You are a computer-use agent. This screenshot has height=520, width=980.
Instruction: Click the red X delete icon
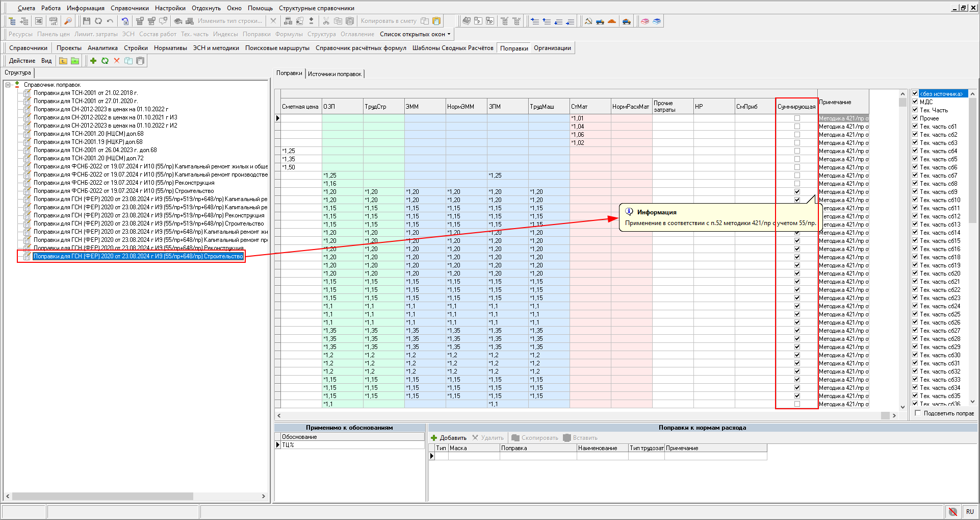pos(117,61)
